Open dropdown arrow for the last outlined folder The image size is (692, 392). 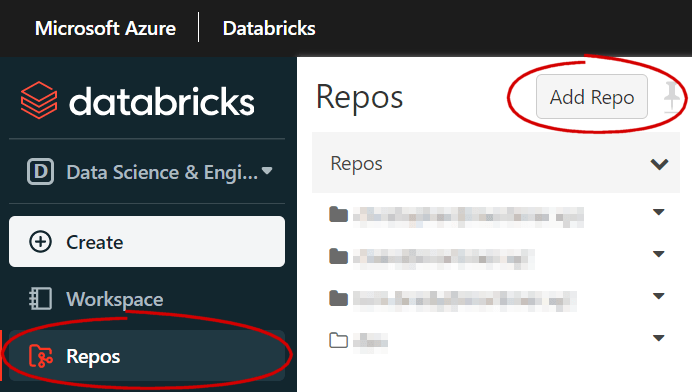658,338
